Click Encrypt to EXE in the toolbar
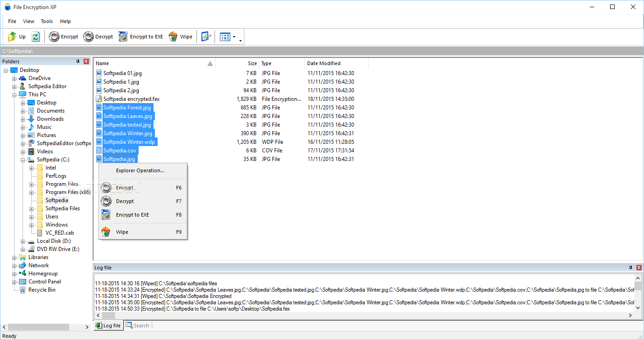The height and width of the screenshot is (340, 644). pyautogui.click(x=140, y=37)
